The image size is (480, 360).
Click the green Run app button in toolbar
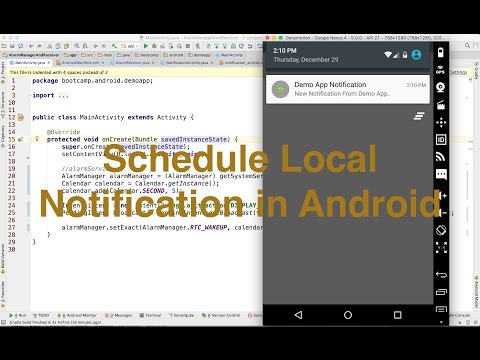click(x=146, y=46)
